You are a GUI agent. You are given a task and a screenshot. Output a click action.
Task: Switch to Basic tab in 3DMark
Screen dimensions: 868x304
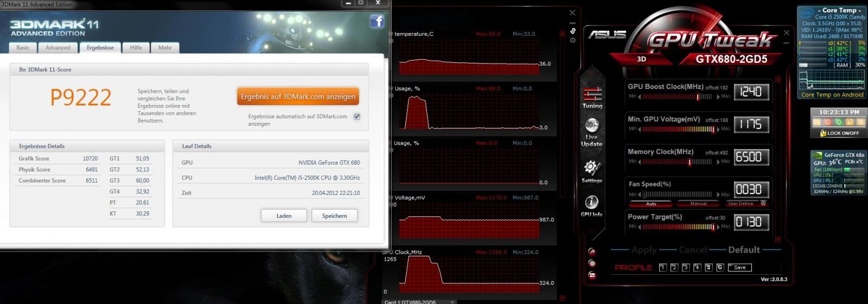23,48
